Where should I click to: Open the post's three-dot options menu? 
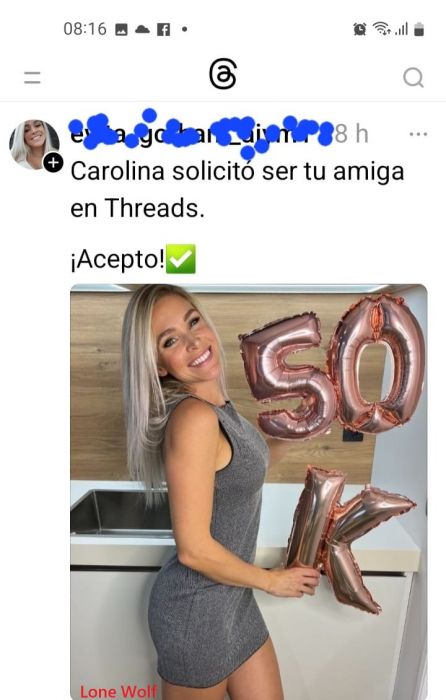(x=418, y=134)
